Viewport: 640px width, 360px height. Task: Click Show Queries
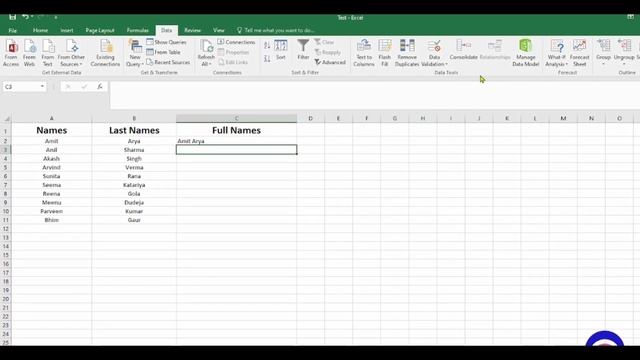pyautogui.click(x=166, y=42)
